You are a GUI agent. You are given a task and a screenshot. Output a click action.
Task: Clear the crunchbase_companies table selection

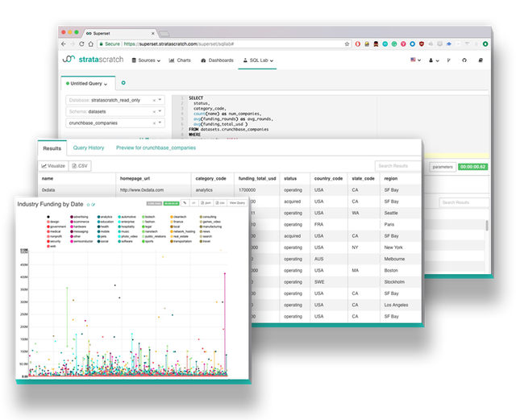(154, 123)
